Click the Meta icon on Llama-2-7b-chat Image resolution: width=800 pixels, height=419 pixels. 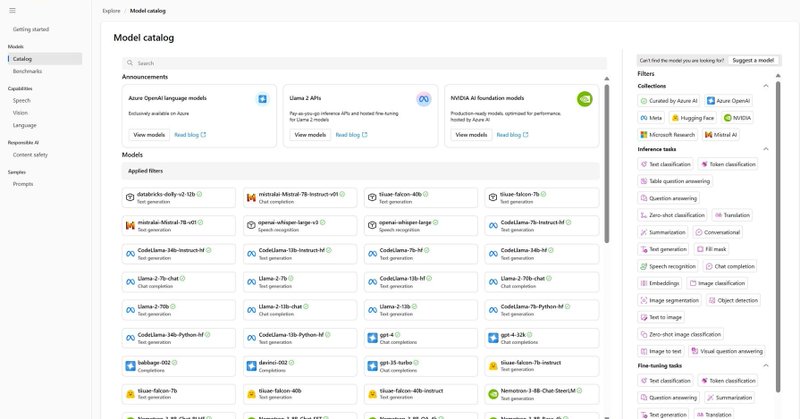[130, 282]
